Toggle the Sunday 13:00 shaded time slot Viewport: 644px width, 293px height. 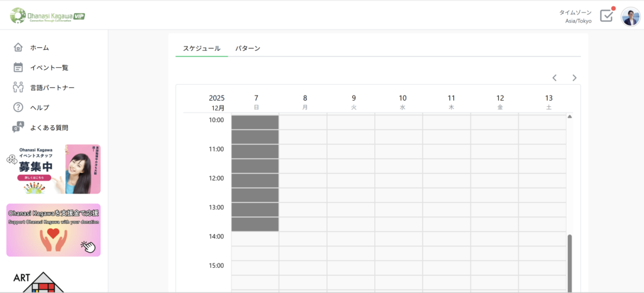255,209
